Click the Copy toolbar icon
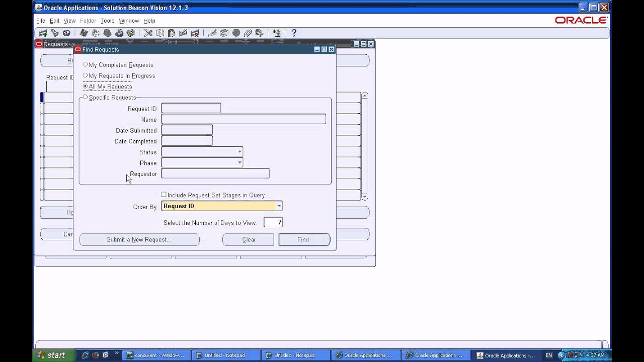Screen dimensions: 644x362 click(x=160, y=33)
